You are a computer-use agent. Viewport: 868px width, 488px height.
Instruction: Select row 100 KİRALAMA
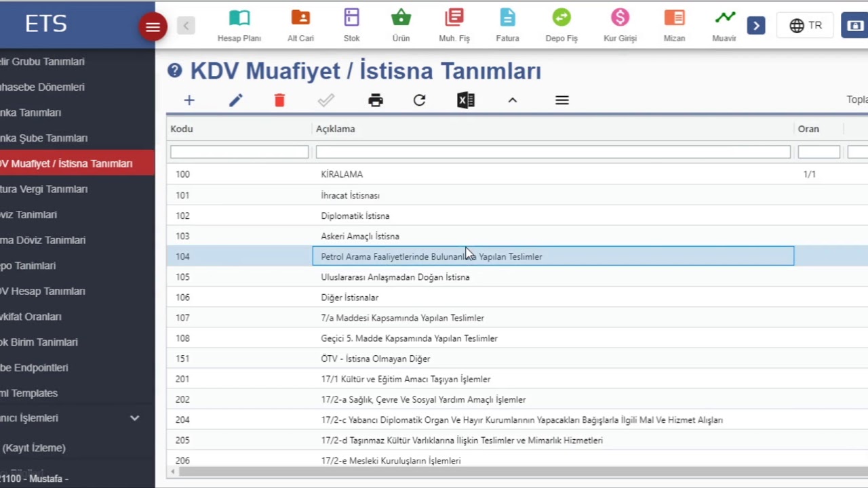[x=517, y=174]
